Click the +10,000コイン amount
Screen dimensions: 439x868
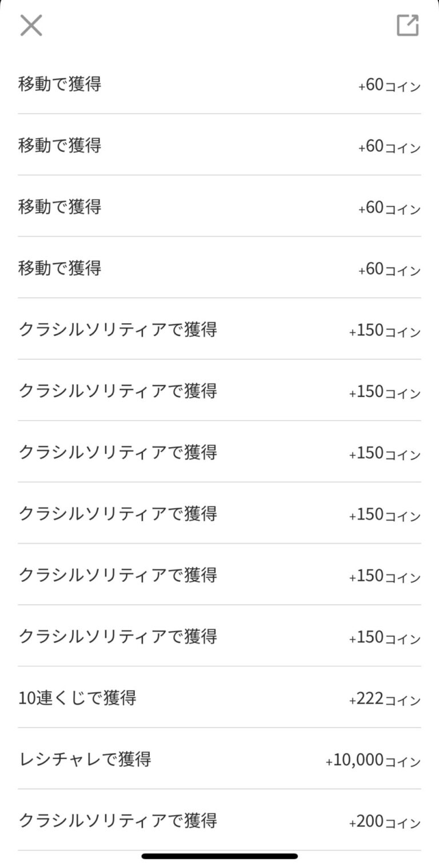click(x=373, y=761)
